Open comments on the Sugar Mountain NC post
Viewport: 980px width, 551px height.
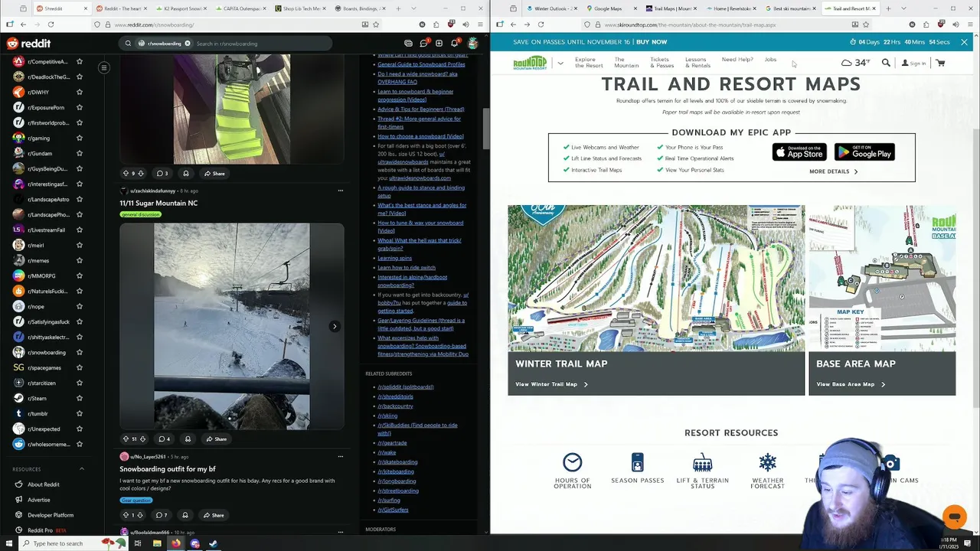[163, 439]
